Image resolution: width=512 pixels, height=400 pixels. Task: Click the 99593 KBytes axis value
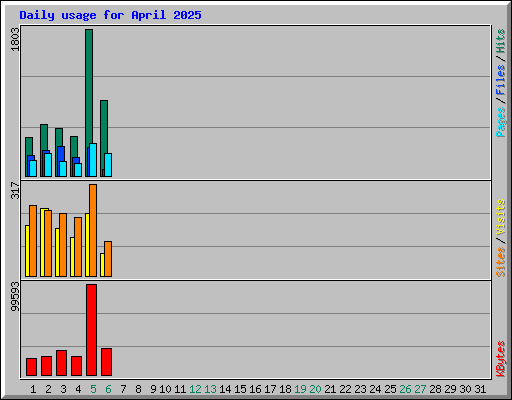pos(15,296)
